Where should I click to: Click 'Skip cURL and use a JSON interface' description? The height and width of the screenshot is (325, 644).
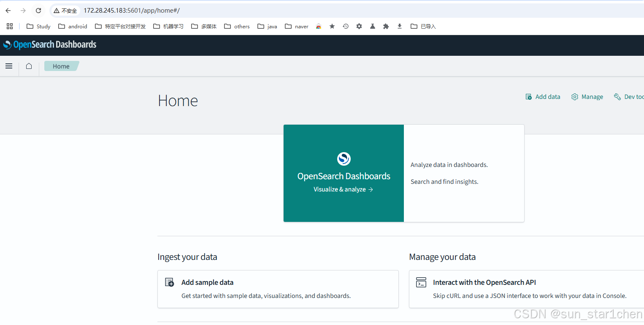[530, 296]
